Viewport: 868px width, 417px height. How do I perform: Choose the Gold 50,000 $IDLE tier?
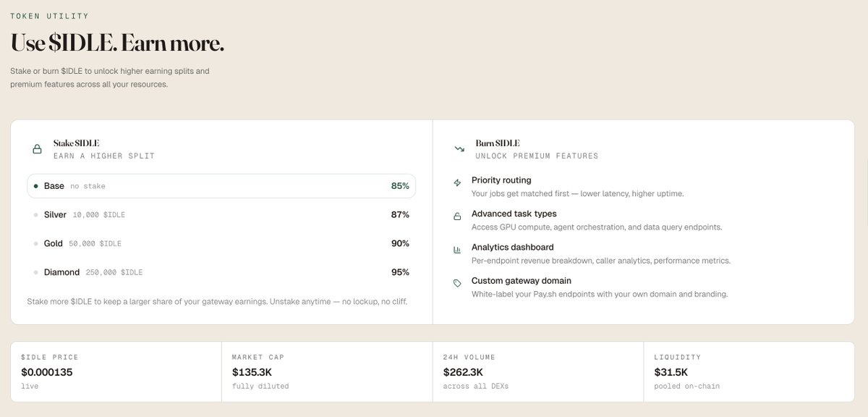(221, 244)
